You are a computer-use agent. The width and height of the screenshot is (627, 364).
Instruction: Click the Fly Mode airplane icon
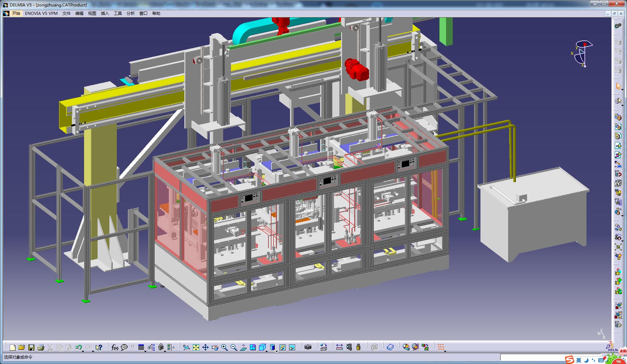click(x=186, y=347)
